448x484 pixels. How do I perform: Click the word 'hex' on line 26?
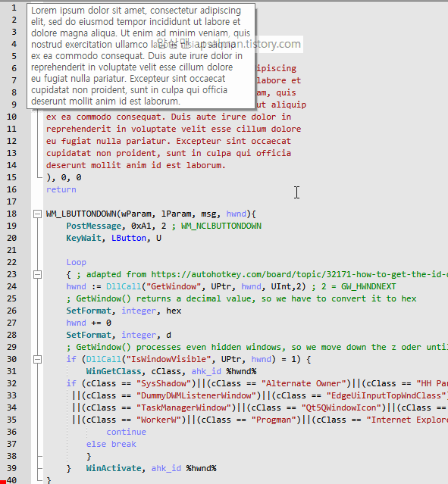(x=174, y=311)
